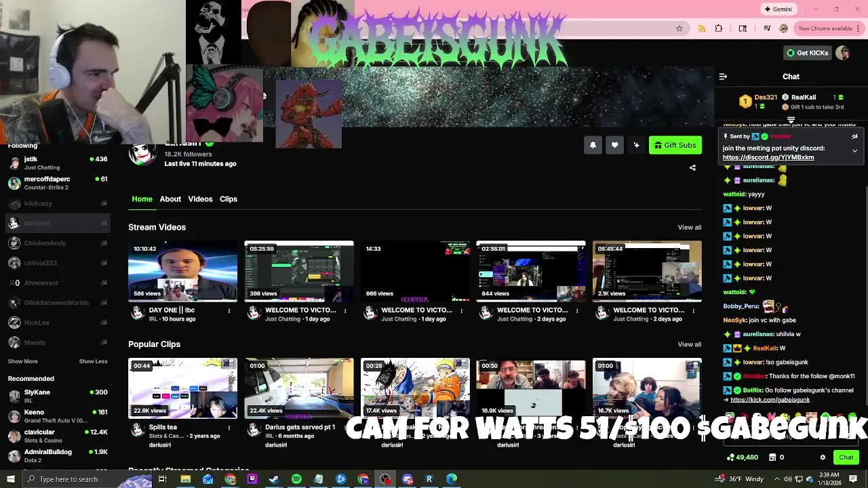The image size is (868, 488).
Task: Open clavicular recommended channel
Action: (58, 436)
